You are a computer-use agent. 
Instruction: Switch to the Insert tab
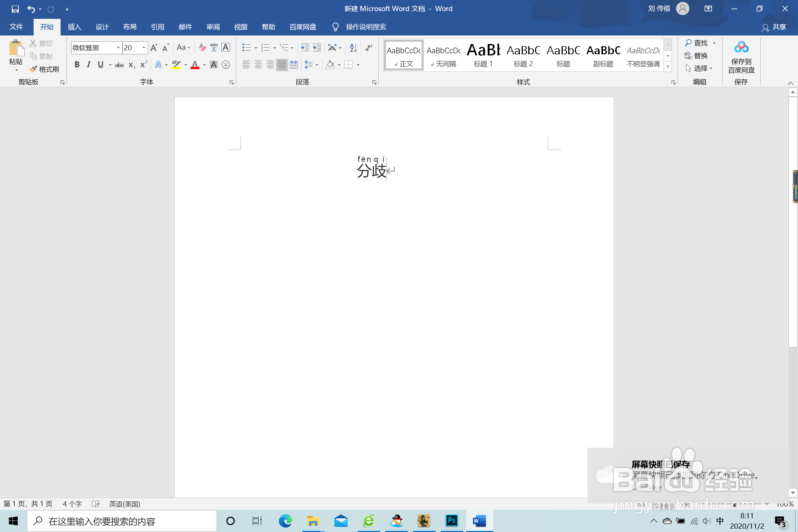[74, 27]
